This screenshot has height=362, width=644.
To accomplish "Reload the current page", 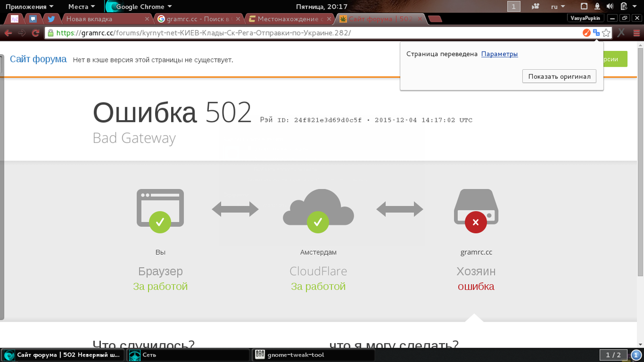I will [x=35, y=33].
